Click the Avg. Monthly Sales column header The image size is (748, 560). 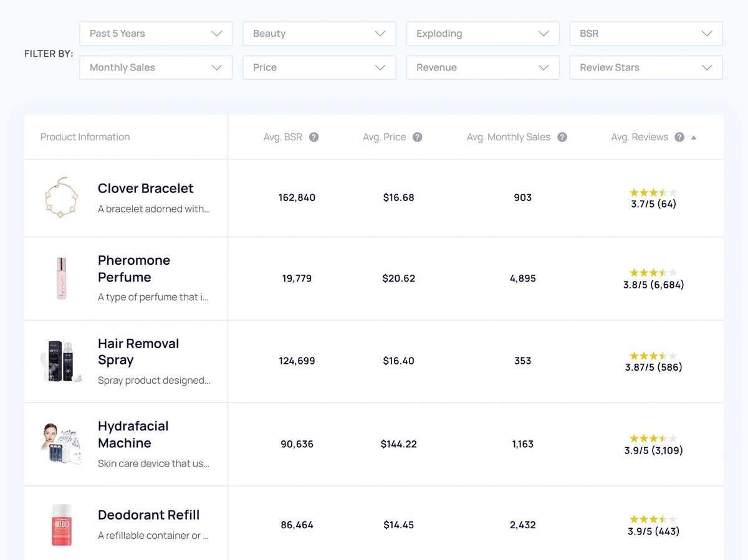(508, 137)
